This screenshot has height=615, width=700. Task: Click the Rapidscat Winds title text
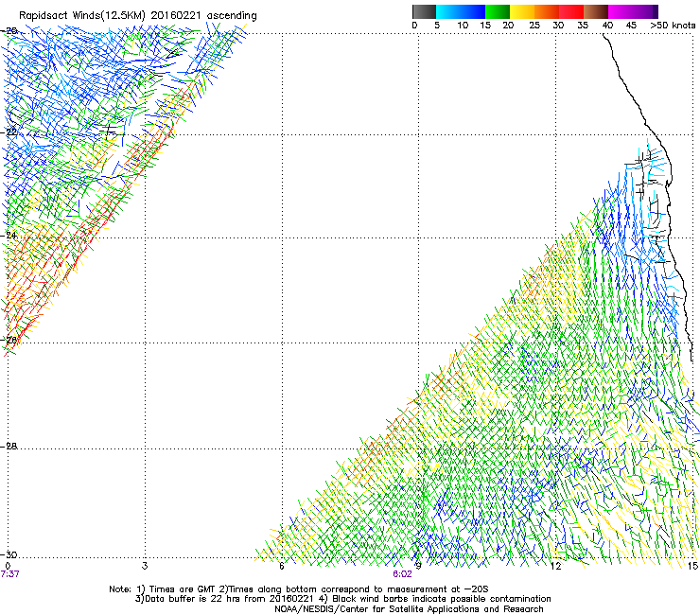pos(138,16)
